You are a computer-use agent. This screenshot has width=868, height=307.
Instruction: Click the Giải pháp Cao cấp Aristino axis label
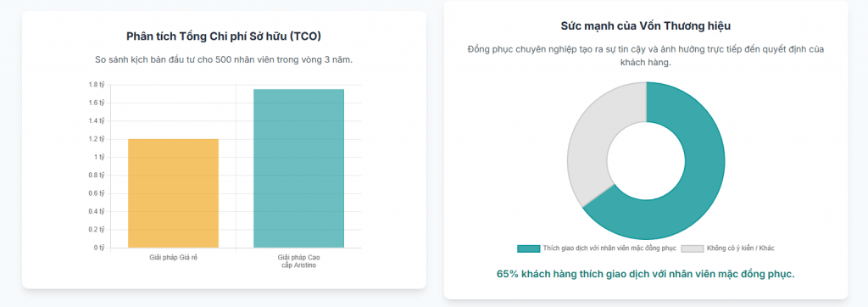click(x=299, y=261)
